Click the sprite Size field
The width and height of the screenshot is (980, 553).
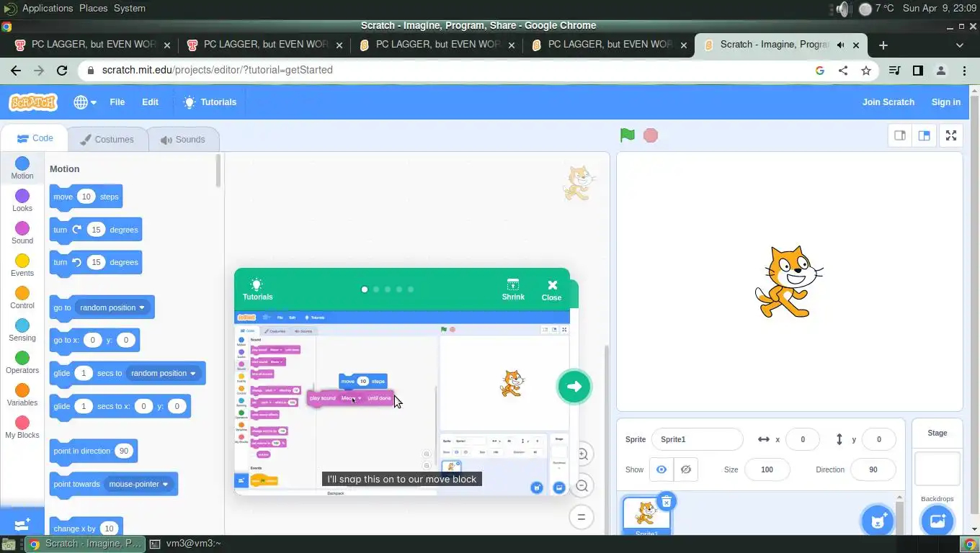pos(767,469)
